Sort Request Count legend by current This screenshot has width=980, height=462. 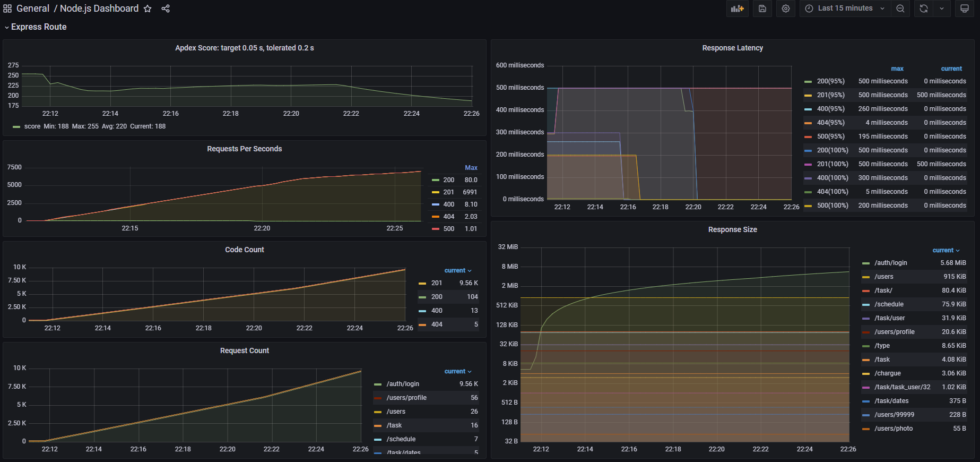458,371
